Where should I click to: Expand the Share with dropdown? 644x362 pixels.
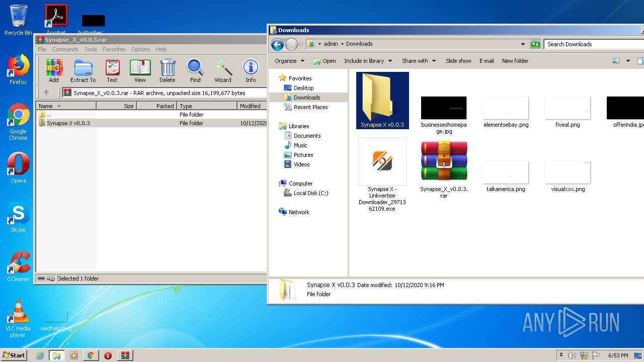419,61
